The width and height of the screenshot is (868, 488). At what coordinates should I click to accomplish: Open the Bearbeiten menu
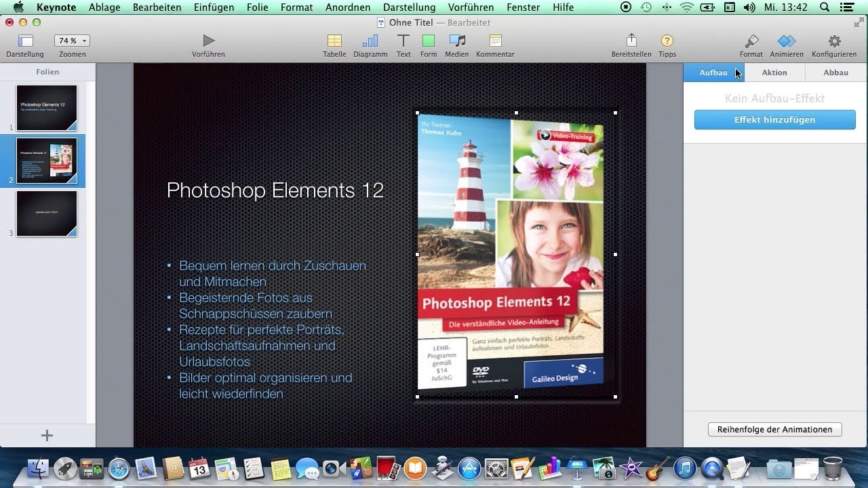coord(157,7)
